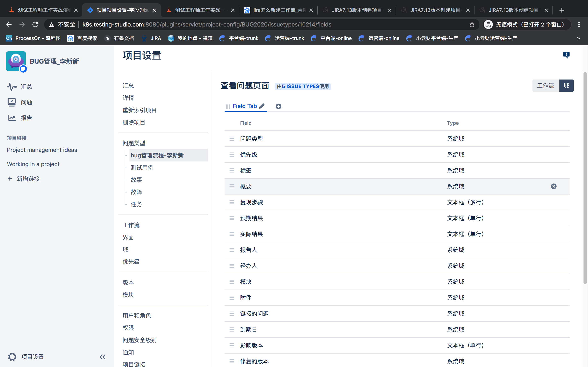Bookmark this page with the star icon
Image resolution: width=588 pixels, height=367 pixels.
[472, 24]
